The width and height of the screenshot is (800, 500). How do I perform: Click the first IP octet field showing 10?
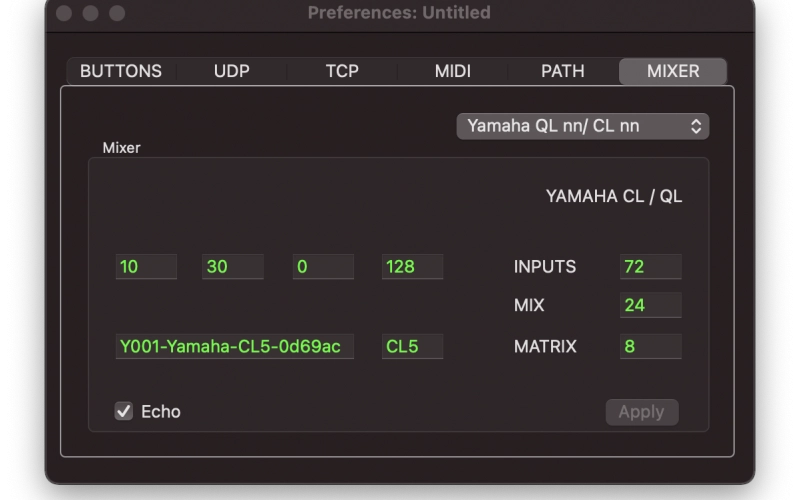click(x=146, y=266)
